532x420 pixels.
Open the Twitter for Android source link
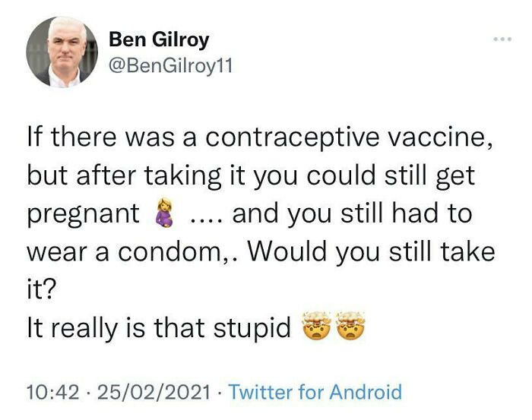pos(315,392)
